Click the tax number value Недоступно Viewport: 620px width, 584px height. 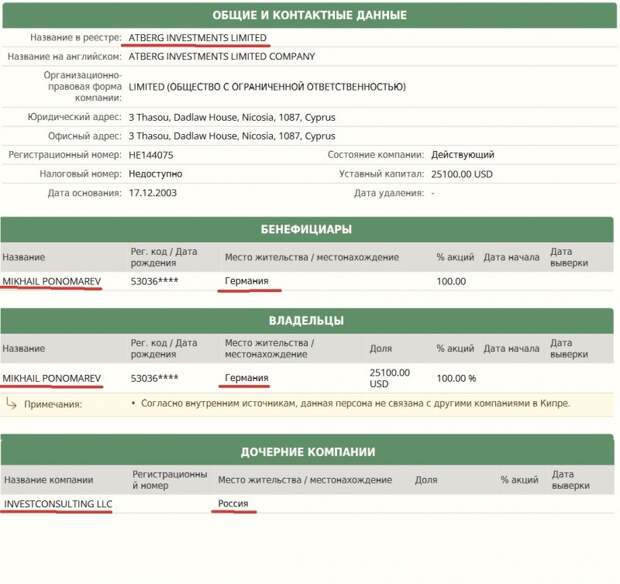point(155,174)
